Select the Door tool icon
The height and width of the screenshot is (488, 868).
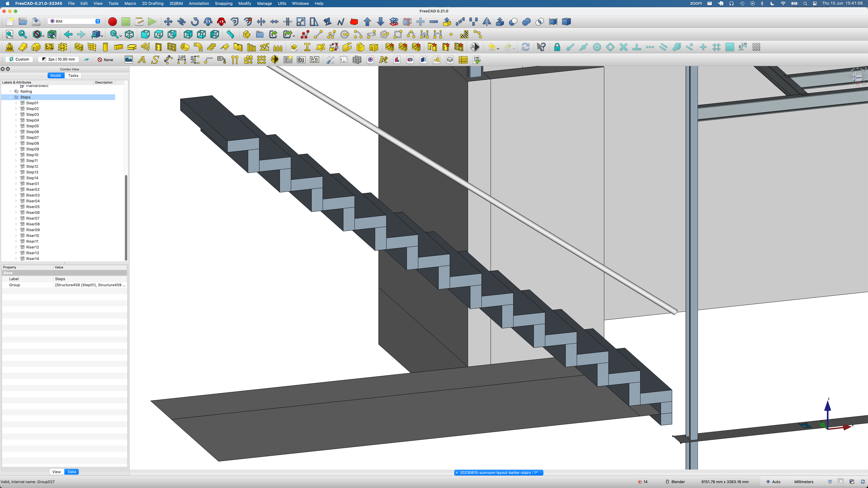tap(158, 47)
